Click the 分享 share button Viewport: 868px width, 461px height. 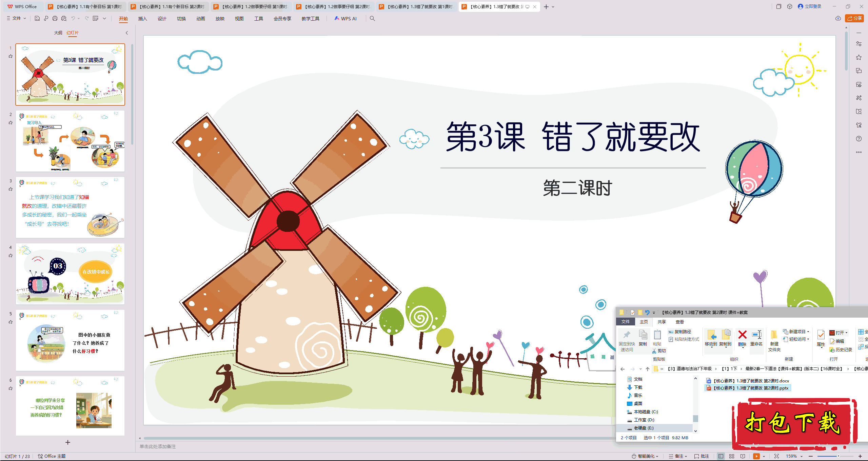click(854, 18)
